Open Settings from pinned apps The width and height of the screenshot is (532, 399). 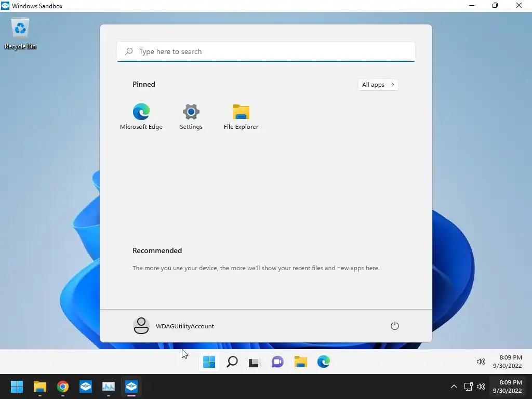(191, 116)
